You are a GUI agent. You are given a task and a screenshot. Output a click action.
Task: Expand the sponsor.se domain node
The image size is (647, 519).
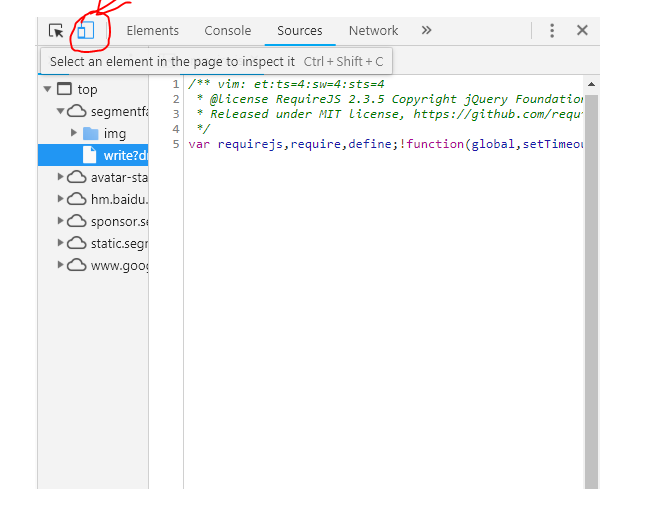click(60, 221)
